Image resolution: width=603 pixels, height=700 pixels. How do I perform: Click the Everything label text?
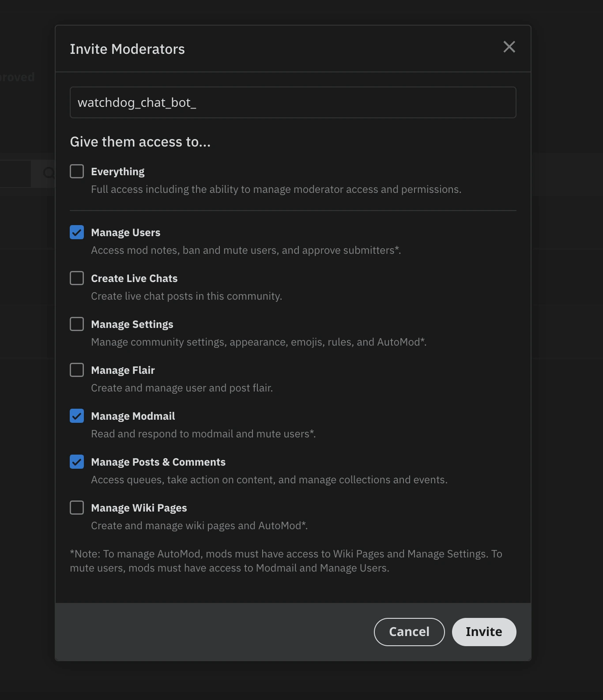118,172
